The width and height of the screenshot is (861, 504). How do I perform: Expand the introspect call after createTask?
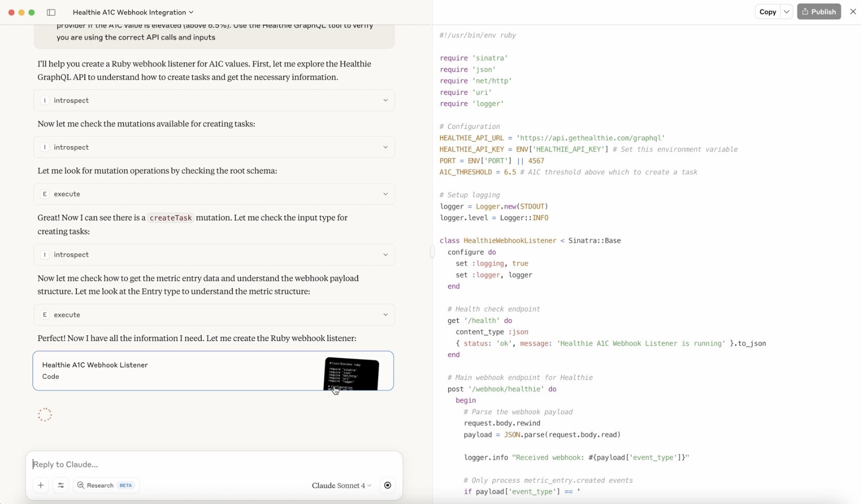coord(214,255)
